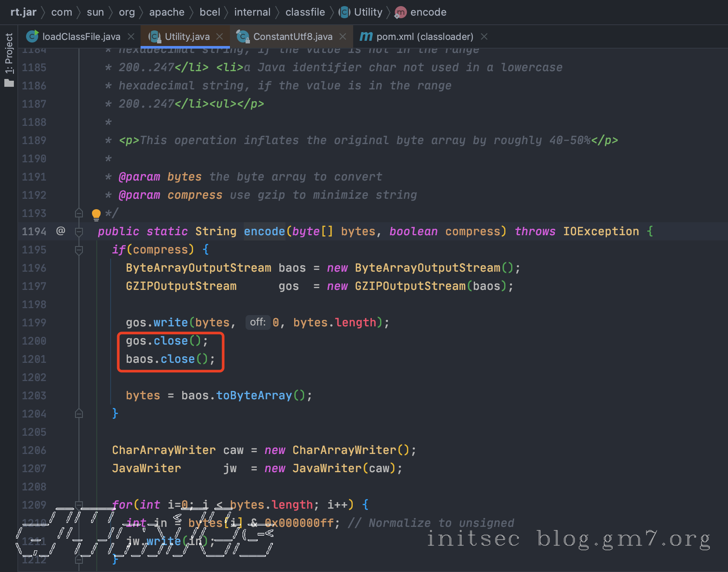Collapse the if(compress) block fold marker
Image resolution: width=728 pixels, height=572 pixels.
coord(79,250)
